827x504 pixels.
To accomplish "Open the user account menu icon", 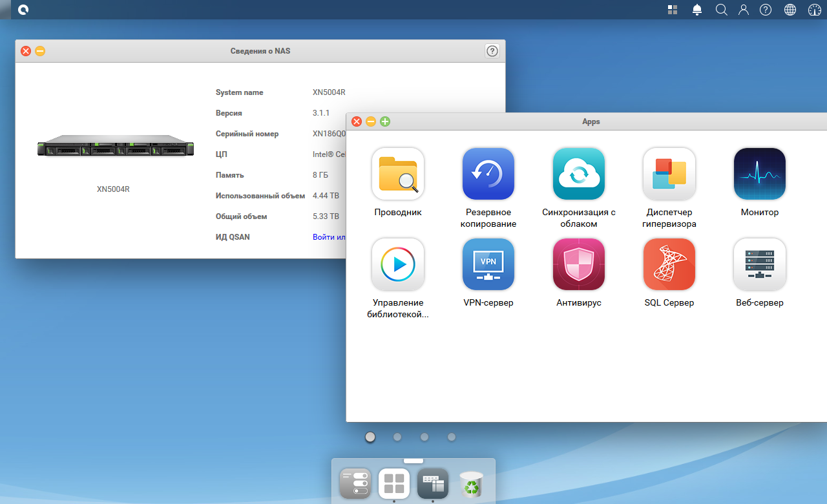I will pyautogui.click(x=744, y=10).
